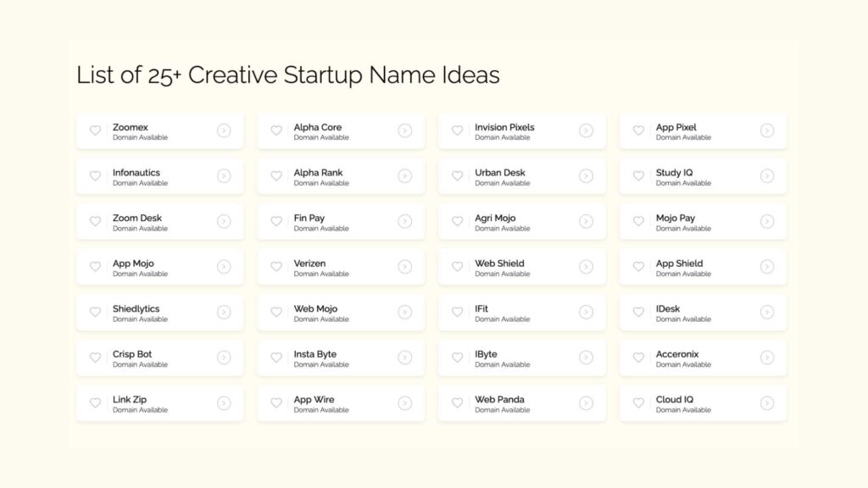Open the arrow button for Infonautics

[x=224, y=176]
